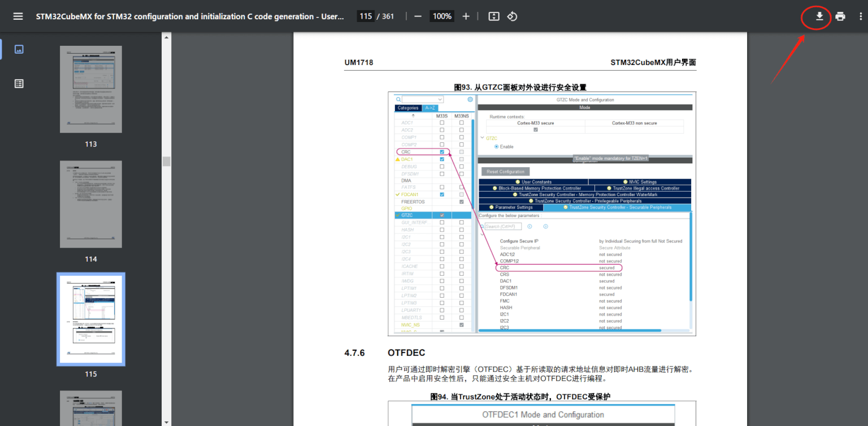The height and width of the screenshot is (426, 868).
Task: Activate fit-to-page view
Action: point(493,16)
